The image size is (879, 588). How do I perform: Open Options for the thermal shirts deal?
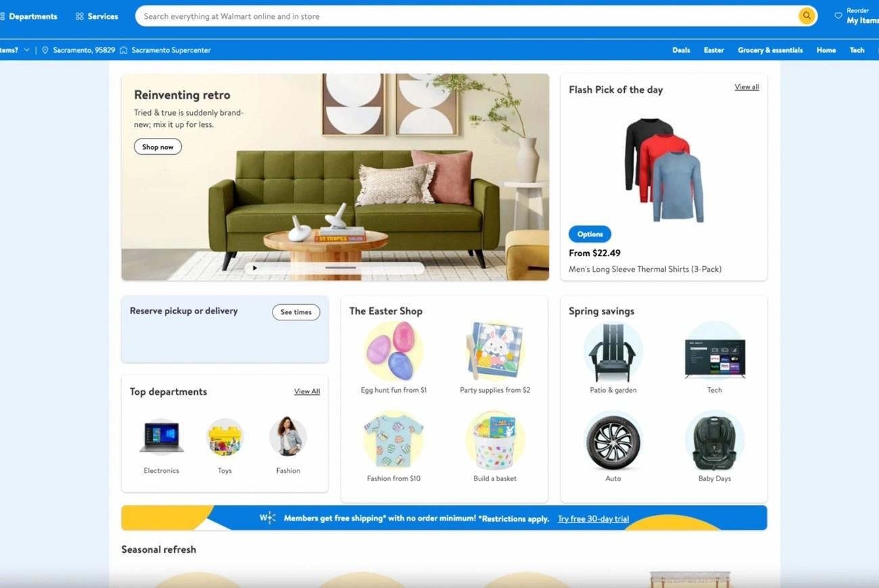tap(589, 233)
